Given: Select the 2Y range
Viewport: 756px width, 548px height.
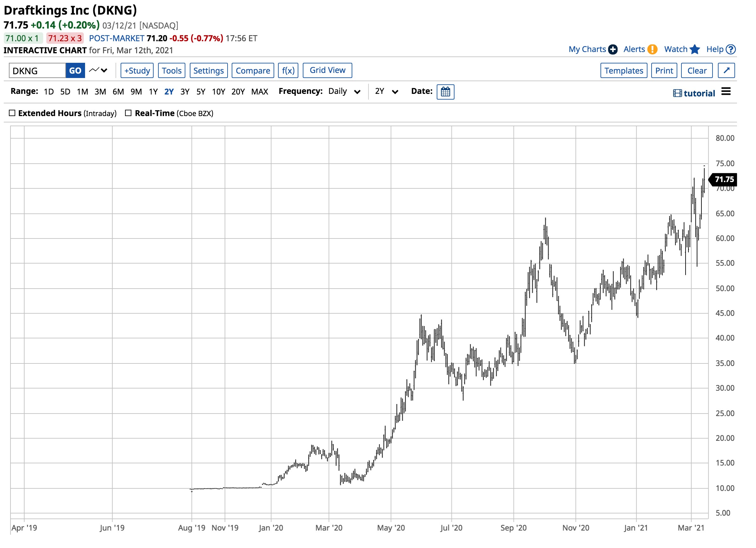Looking at the screenshot, I should point(169,92).
